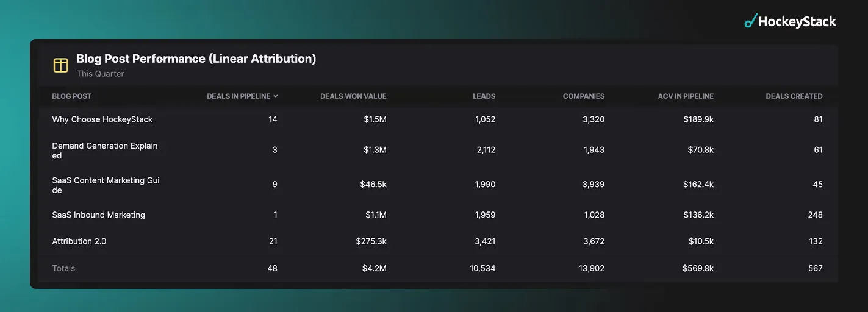The height and width of the screenshot is (312, 868).
Task: Select the 567 total deals created
Action: [x=816, y=268]
